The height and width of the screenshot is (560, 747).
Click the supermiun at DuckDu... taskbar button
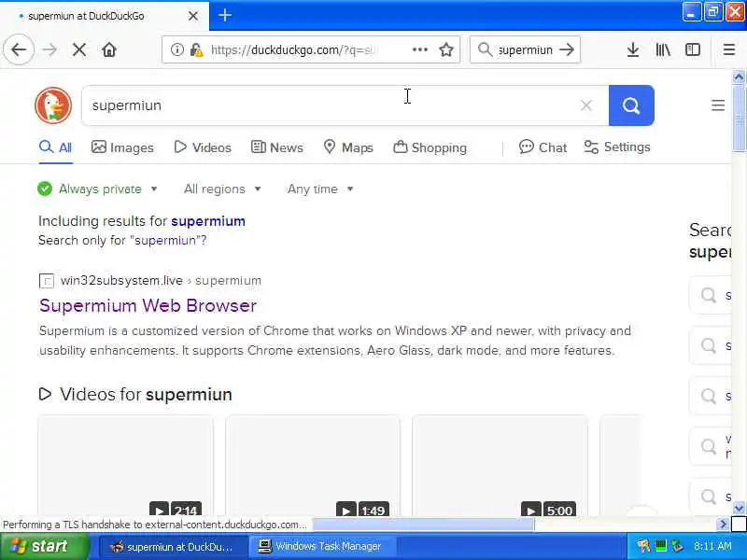coord(174,546)
